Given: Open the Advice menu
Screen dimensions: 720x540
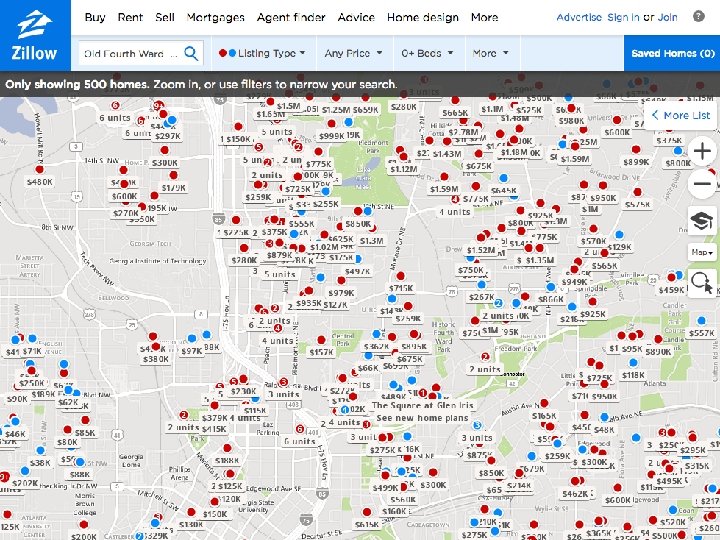Looking at the screenshot, I should (356, 17).
